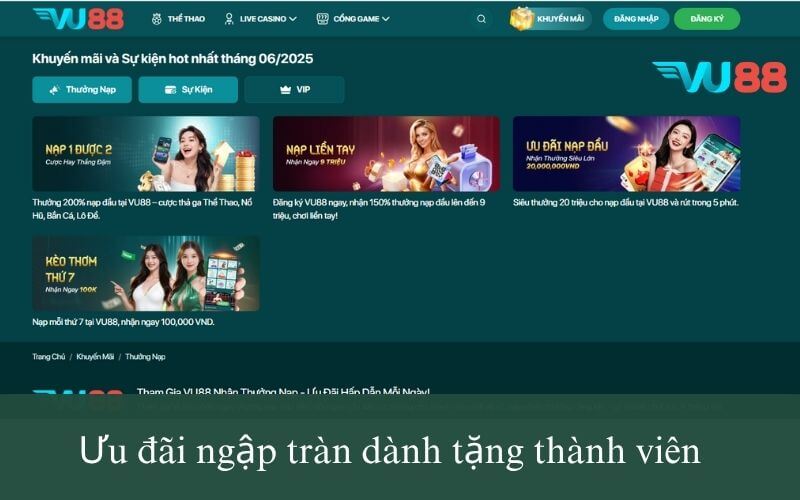Image resolution: width=800 pixels, height=500 pixels.
Task: Click the Siêu thưởng 20 triệu description
Action: [626, 203]
